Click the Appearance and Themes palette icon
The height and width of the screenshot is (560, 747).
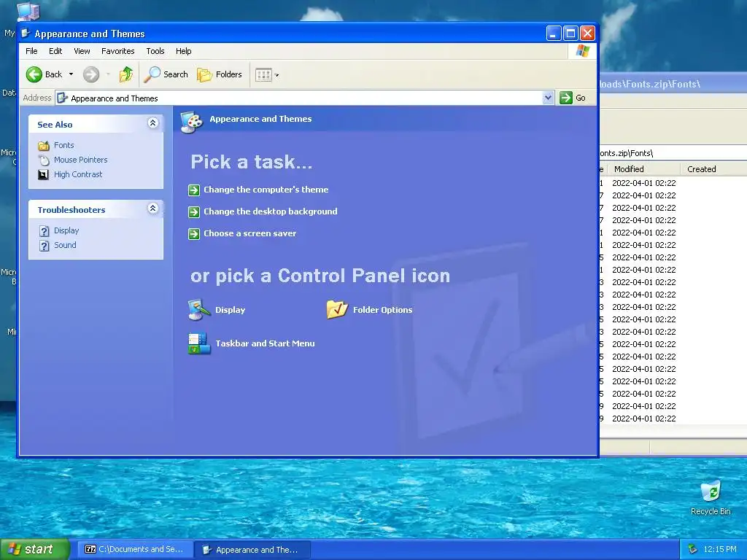[192, 122]
